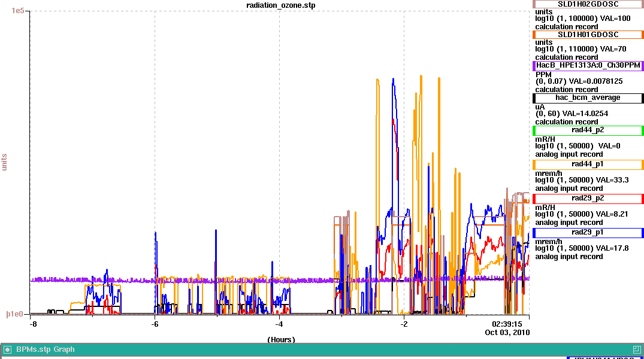The height and width of the screenshot is (359, 644).
Task: Click the units label under SLD1H02GDOSC
Action: [544, 12]
